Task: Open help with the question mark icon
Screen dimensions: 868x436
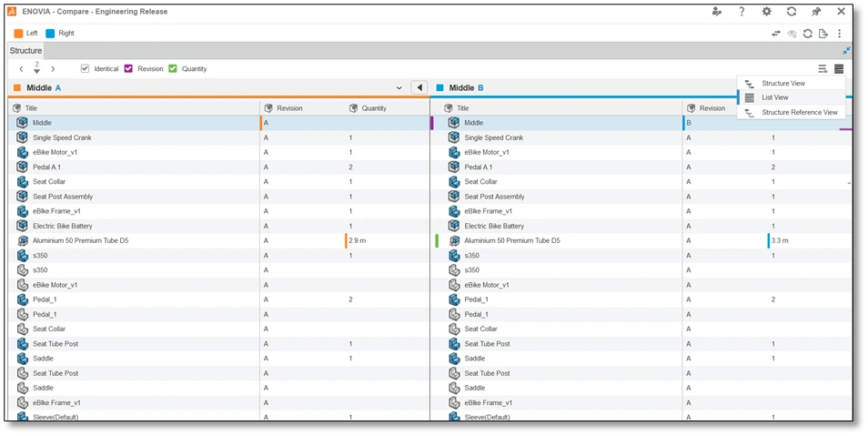Action: 742,11
